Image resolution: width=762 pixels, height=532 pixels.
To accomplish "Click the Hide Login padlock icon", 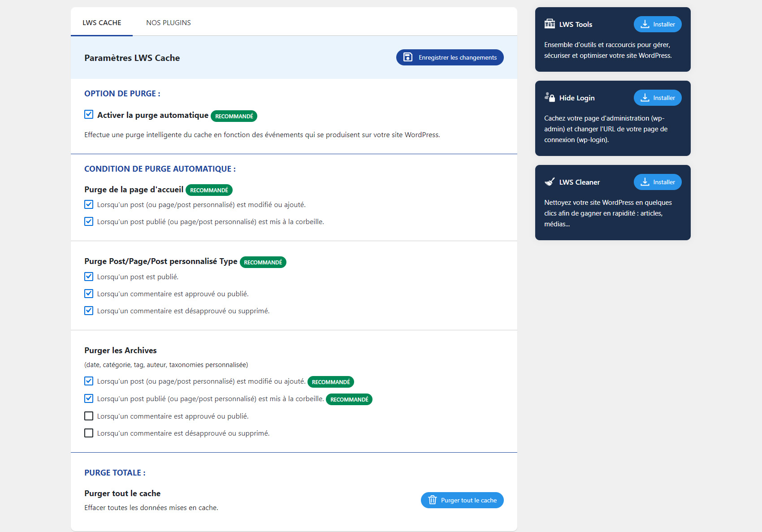I will pos(550,97).
